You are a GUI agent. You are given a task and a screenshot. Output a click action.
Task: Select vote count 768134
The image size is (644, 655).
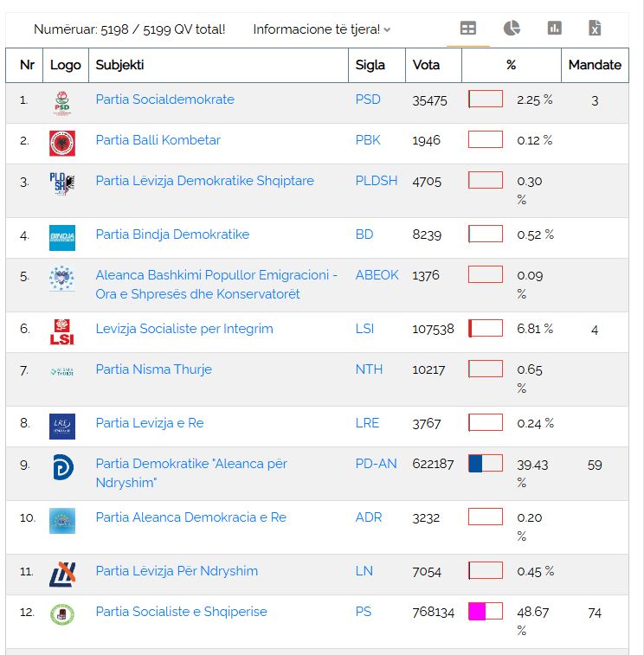coord(433,613)
